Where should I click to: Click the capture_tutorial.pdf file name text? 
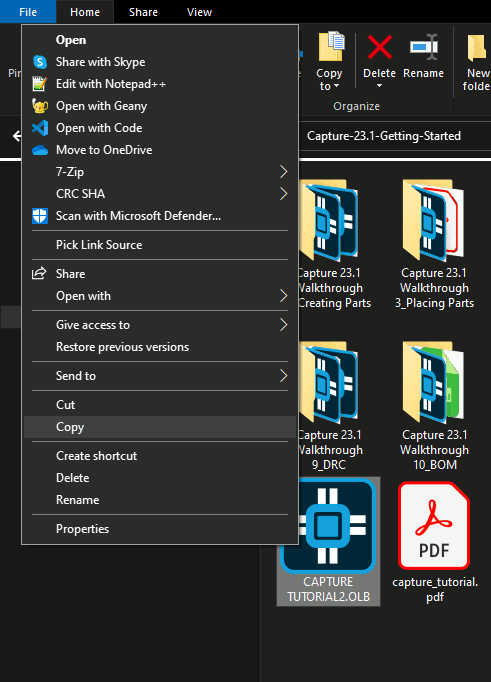click(x=435, y=589)
